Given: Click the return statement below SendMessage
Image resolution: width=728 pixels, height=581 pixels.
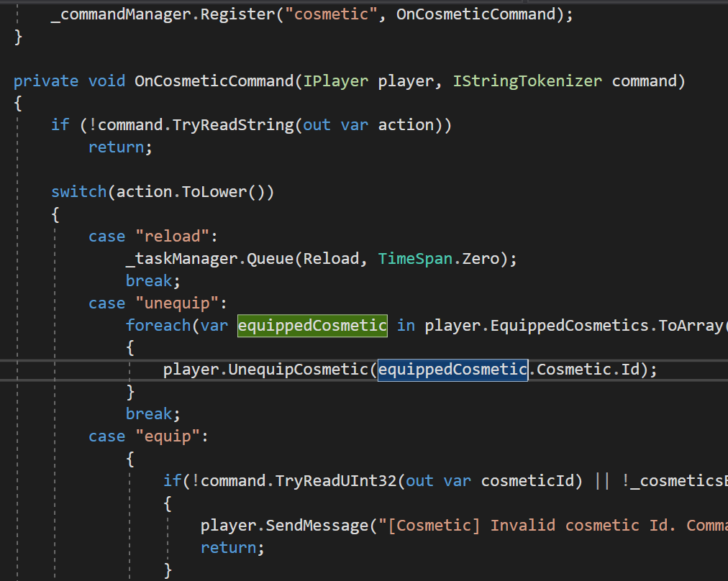Looking at the screenshot, I should [232, 548].
